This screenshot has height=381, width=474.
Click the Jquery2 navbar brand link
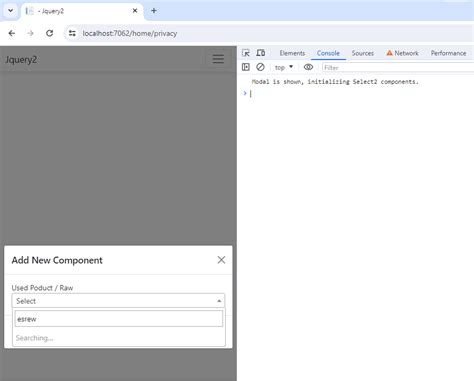pyautogui.click(x=21, y=60)
